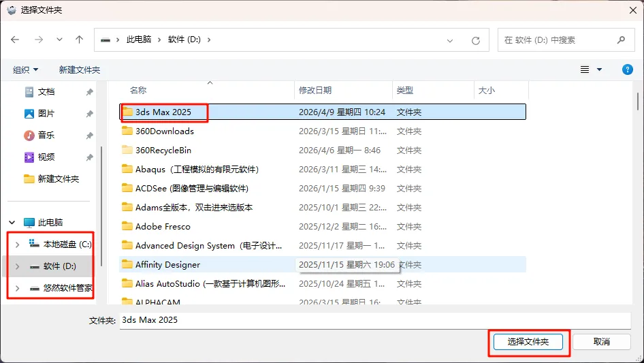
Task: Select the 3ds Max 2025 folder
Action: tap(323, 112)
